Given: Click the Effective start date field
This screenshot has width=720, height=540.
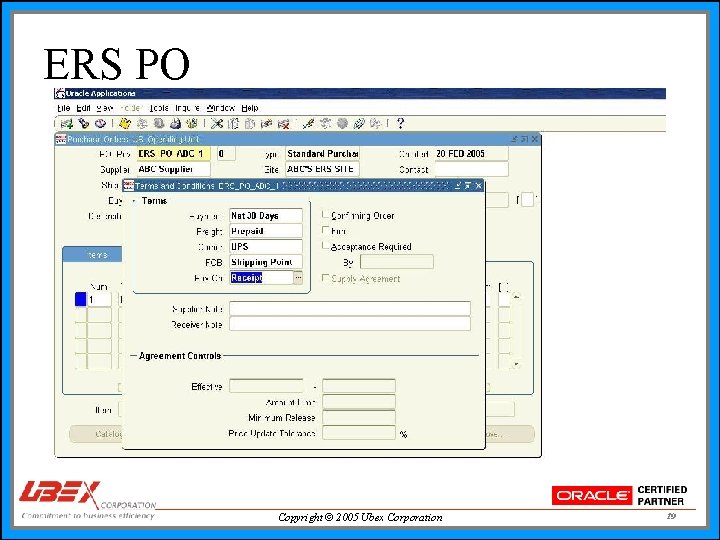Looking at the screenshot, I should point(267,386).
